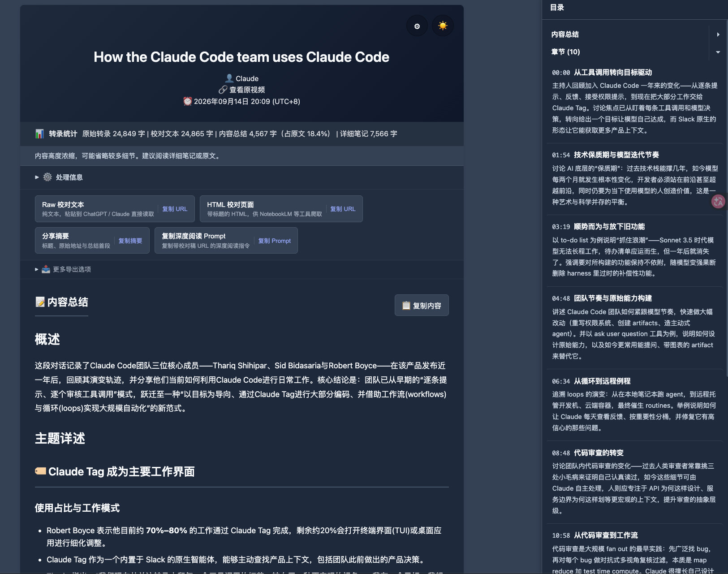Jump to chapter 04:48 团队节奏与原始能力构建
728x574 pixels.
click(x=602, y=298)
